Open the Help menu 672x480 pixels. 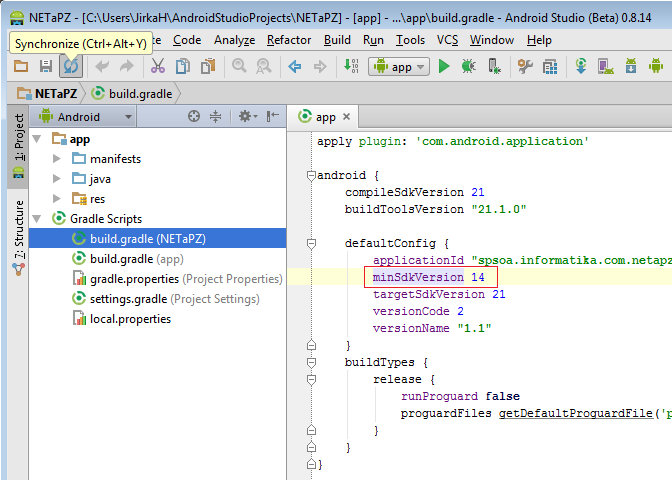(539, 40)
